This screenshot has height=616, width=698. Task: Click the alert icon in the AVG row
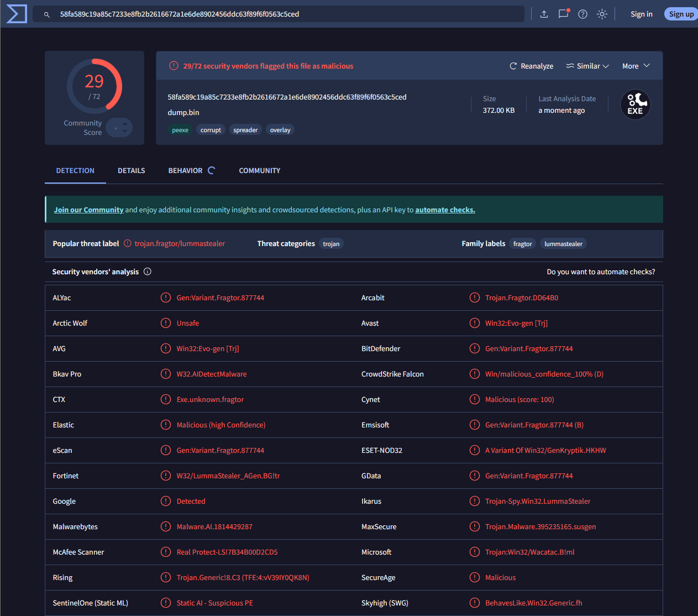(x=166, y=348)
